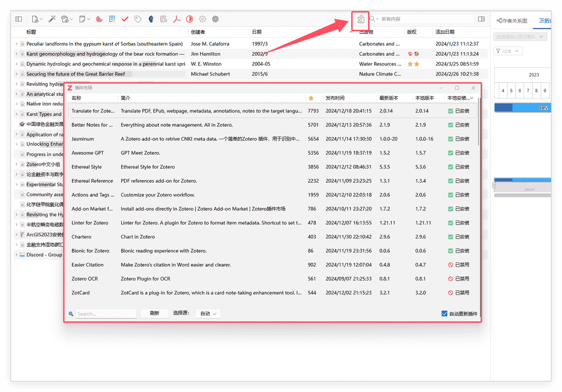Screen dimensions: 562x392
Task: Click the plugin Search input field
Action: click(x=106, y=314)
